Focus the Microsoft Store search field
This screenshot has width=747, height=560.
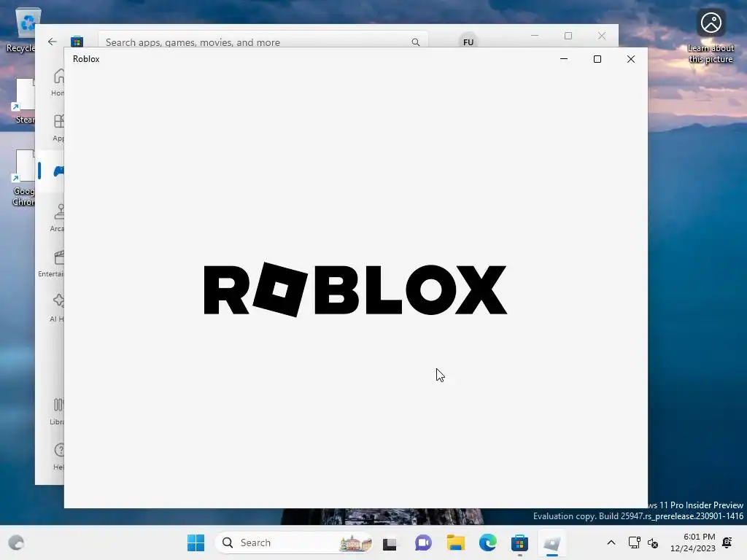pos(263,41)
